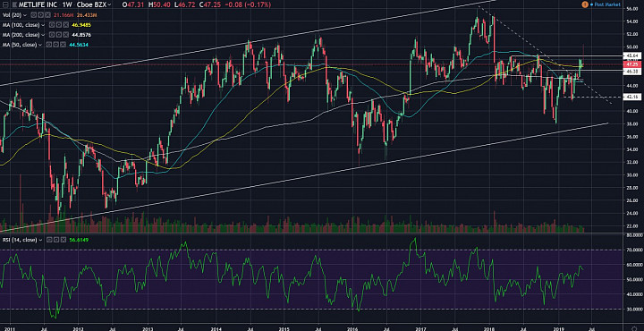
Task: Open settings for the Vol (20) indicator
Action: click(40, 15)
